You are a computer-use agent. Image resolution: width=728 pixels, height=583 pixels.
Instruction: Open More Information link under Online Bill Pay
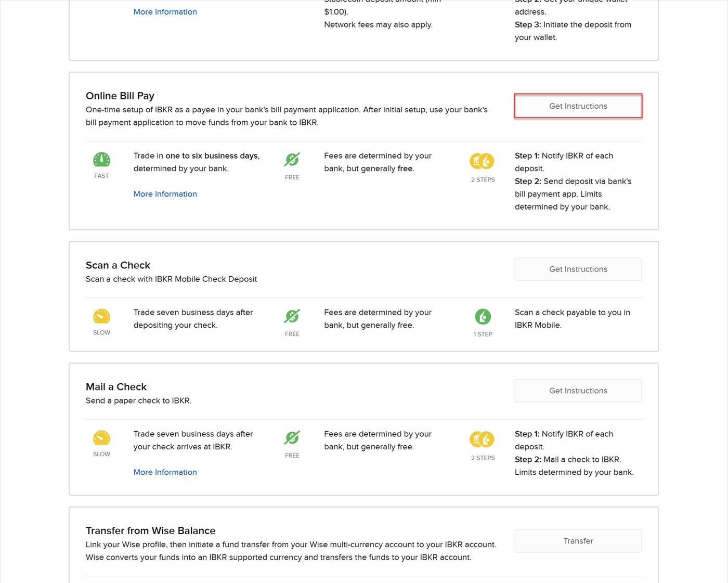click(165, 194)
